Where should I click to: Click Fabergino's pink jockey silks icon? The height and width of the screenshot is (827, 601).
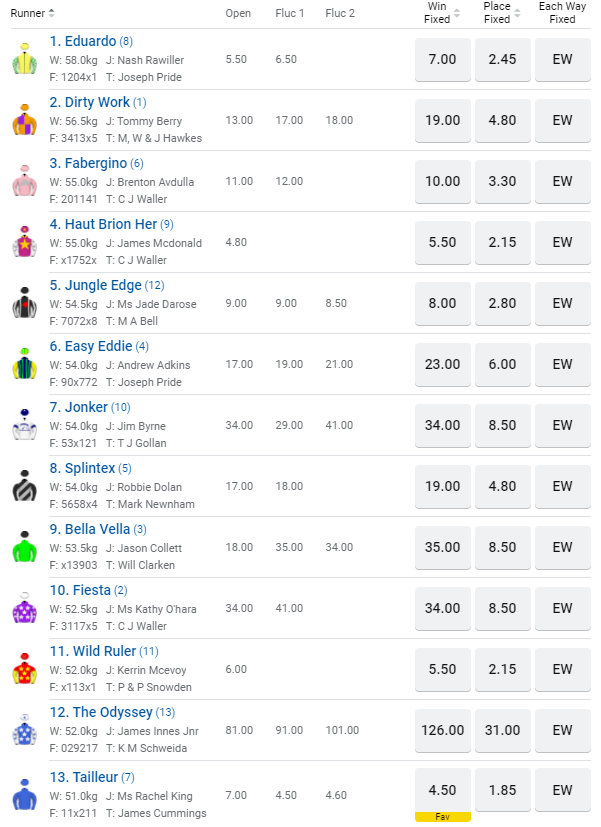[24, 182]
